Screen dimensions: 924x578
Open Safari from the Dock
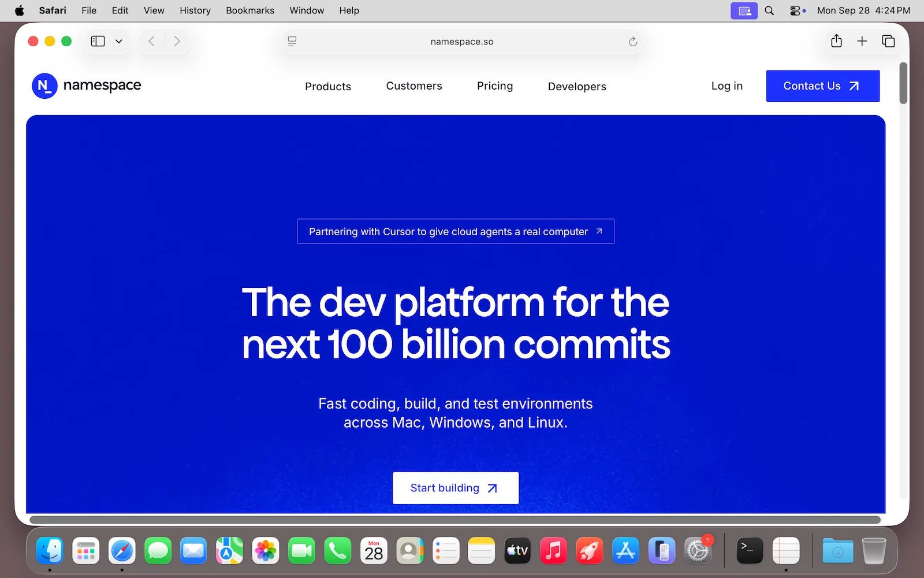click(x=122, y=551)
